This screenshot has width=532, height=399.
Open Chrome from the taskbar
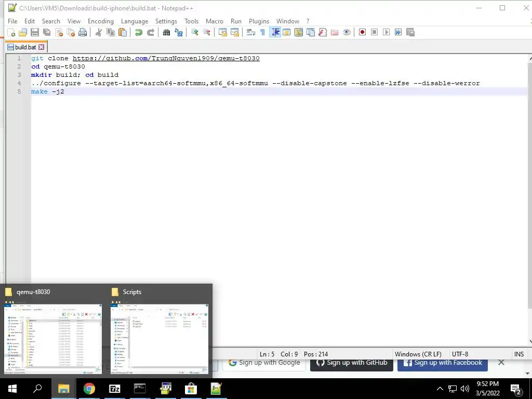pyautogui.click(x=89, y=389)
